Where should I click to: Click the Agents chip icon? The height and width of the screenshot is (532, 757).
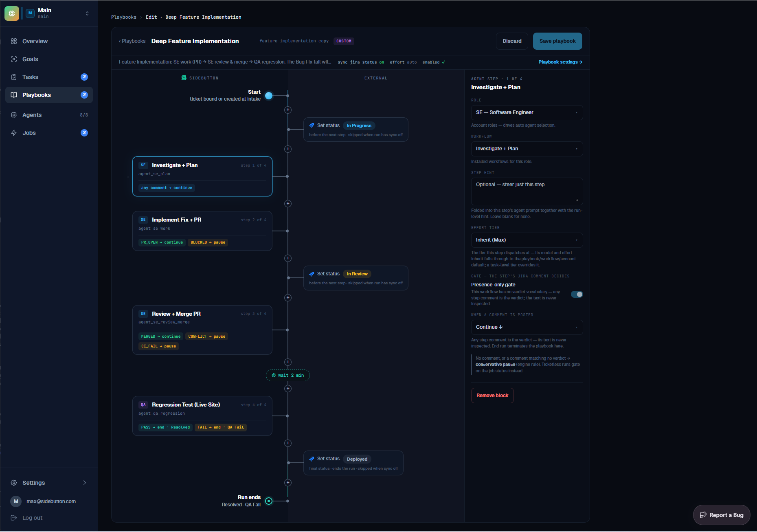14,115
